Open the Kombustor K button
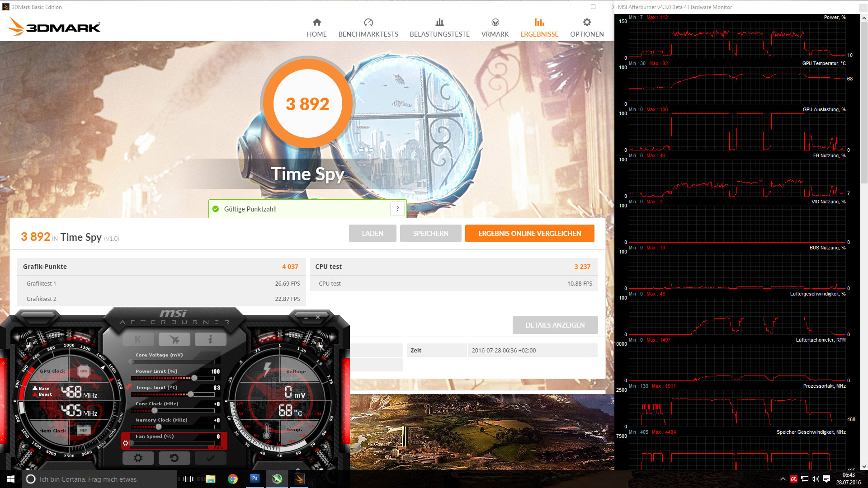Screen dimensions: 868x488 click(138, 339)
